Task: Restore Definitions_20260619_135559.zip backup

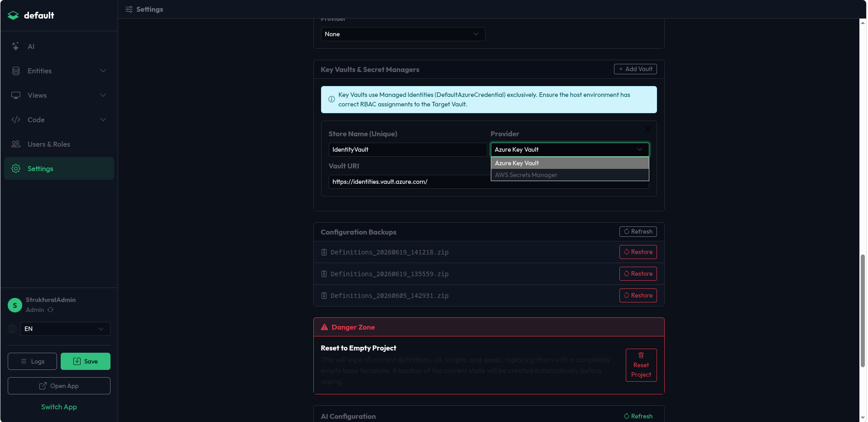Action: pyautogui.click(x=638, y=273)
